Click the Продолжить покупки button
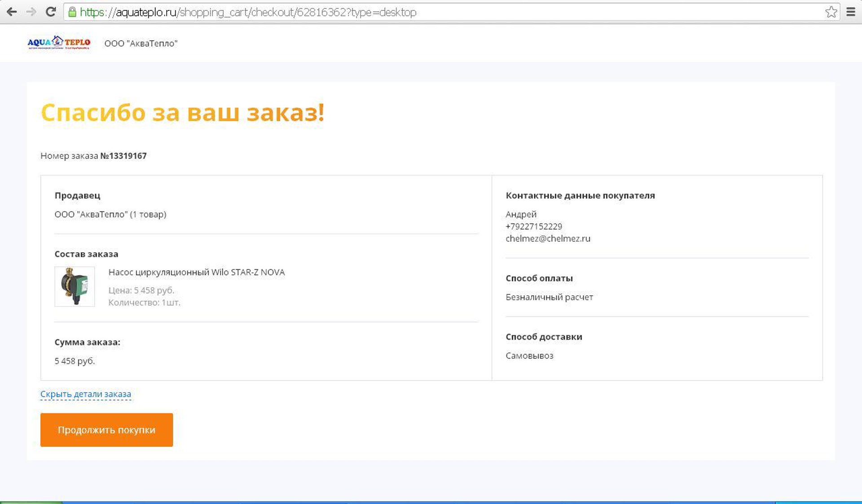The width and height of the screenshot is (862, 504). click(x=106, y=429)
